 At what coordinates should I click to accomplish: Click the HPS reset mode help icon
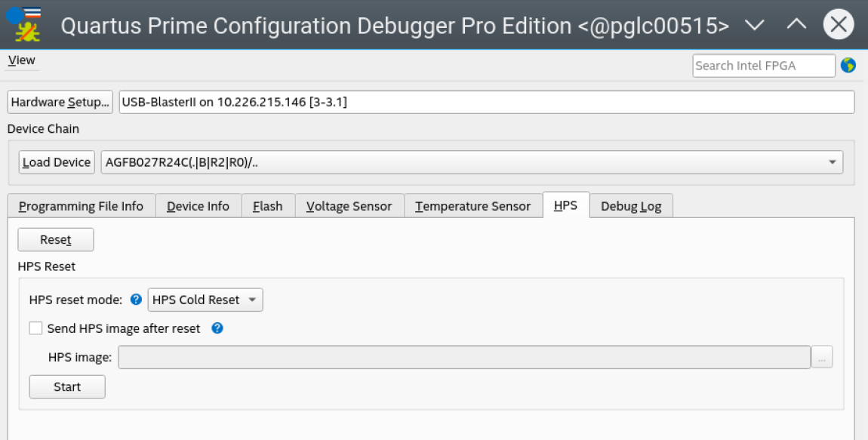(x=136, y=300)
